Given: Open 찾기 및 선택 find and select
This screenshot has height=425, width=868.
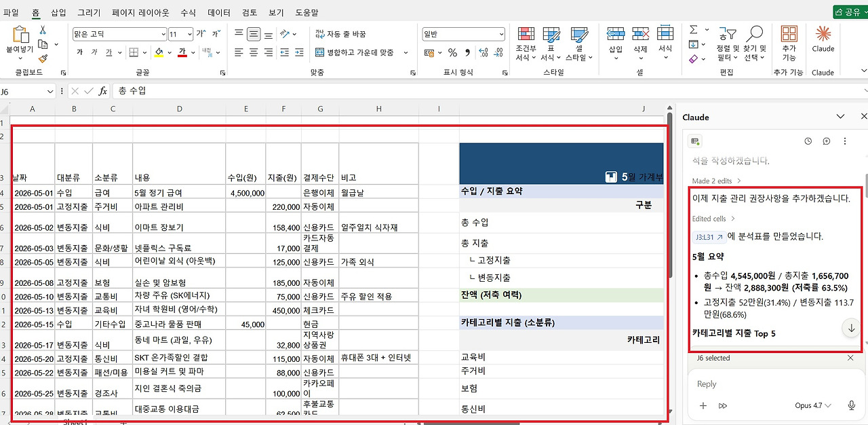Looking at the screenshot, I should point(754,44).
